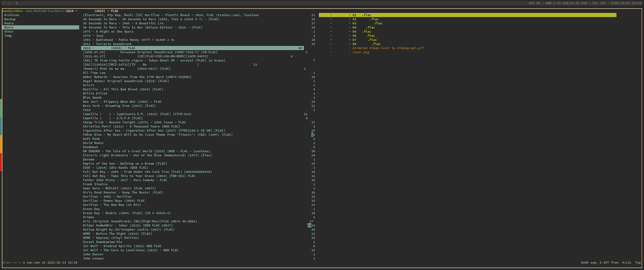Click the CPU 0% status indicator

point(534,3)
